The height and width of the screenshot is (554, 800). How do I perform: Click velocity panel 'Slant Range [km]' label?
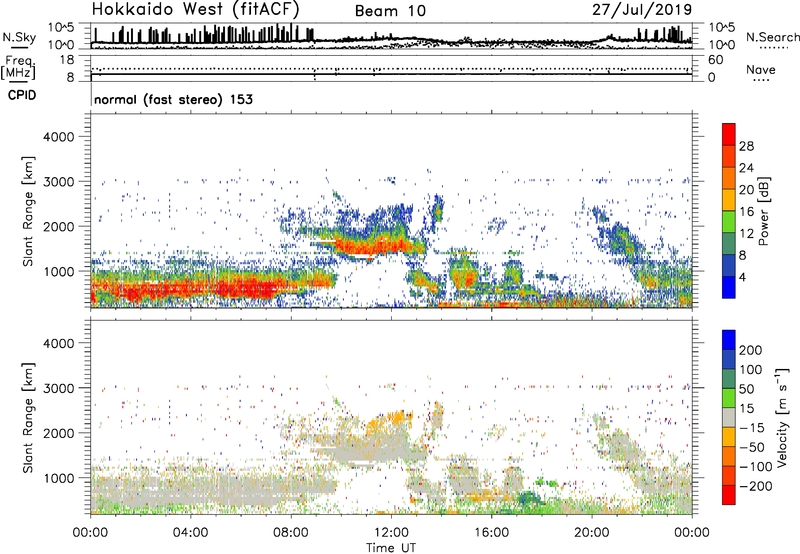point(28,417)
